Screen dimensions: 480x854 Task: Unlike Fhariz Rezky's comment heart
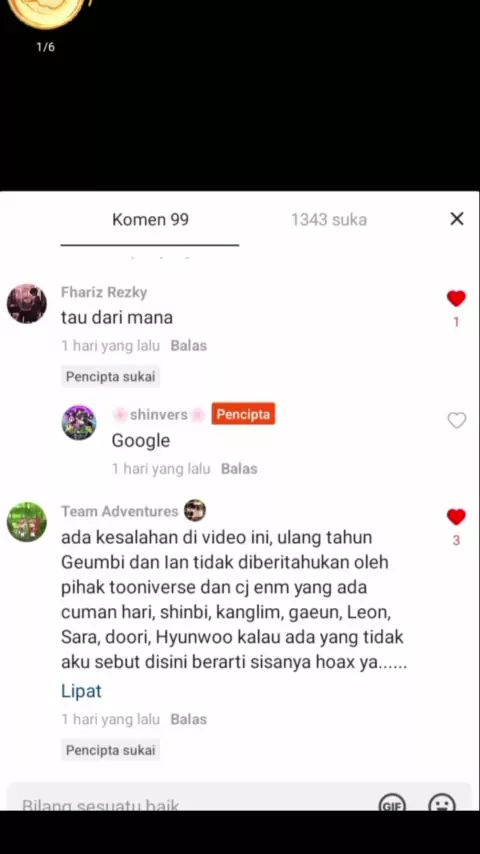click(456, 298)
